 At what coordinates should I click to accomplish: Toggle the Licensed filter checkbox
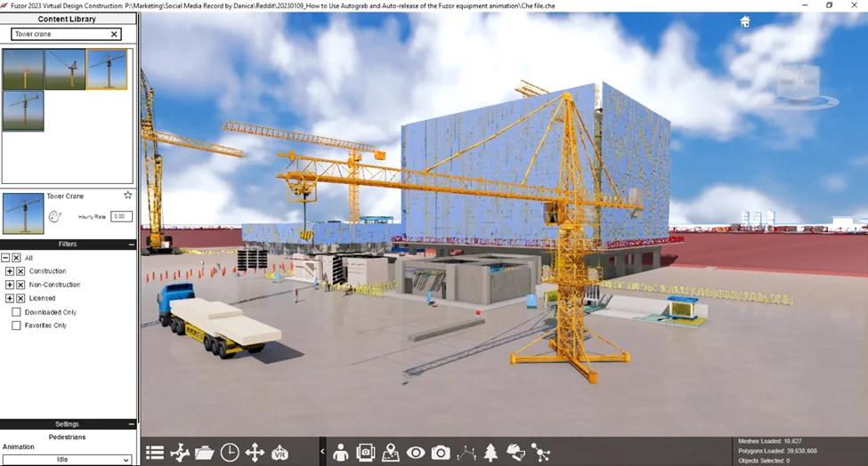(20, 298)
